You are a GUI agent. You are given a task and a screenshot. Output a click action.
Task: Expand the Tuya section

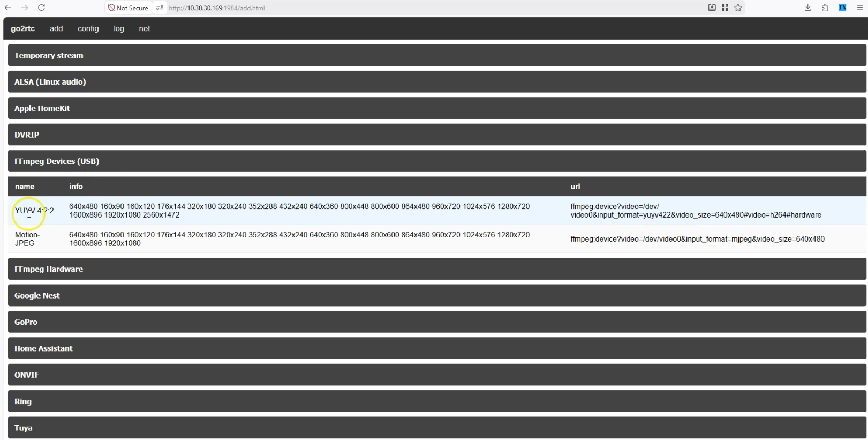(437, 428)
